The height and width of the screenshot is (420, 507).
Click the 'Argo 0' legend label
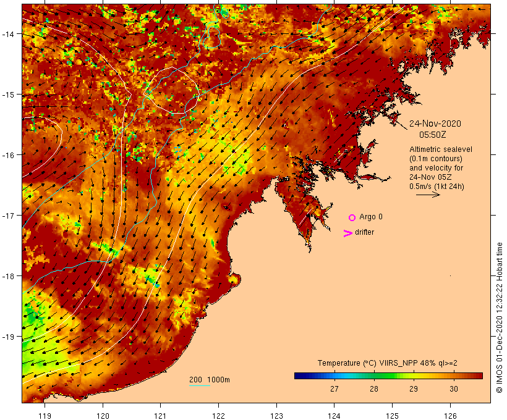pyautogui.click(x=371, y=217)
